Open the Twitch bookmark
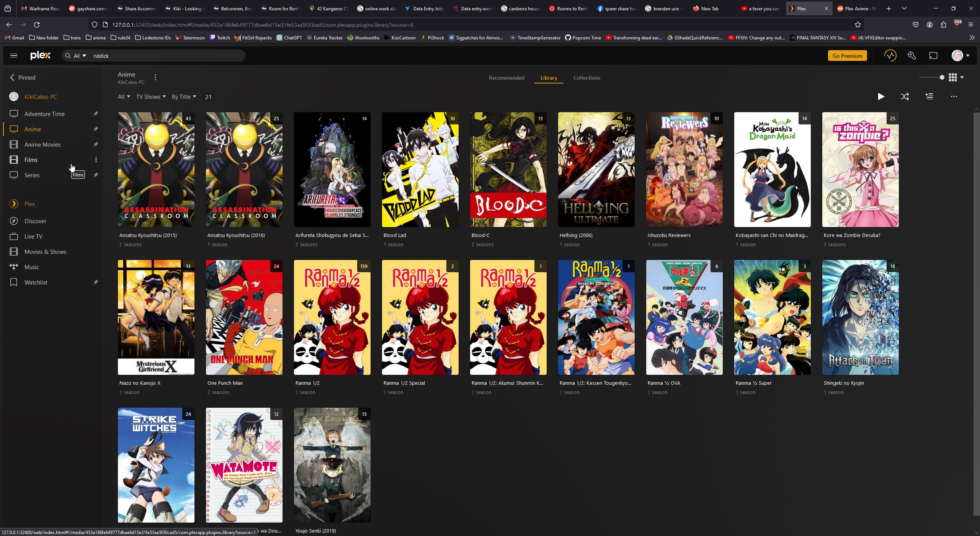 tap(220, 38)
